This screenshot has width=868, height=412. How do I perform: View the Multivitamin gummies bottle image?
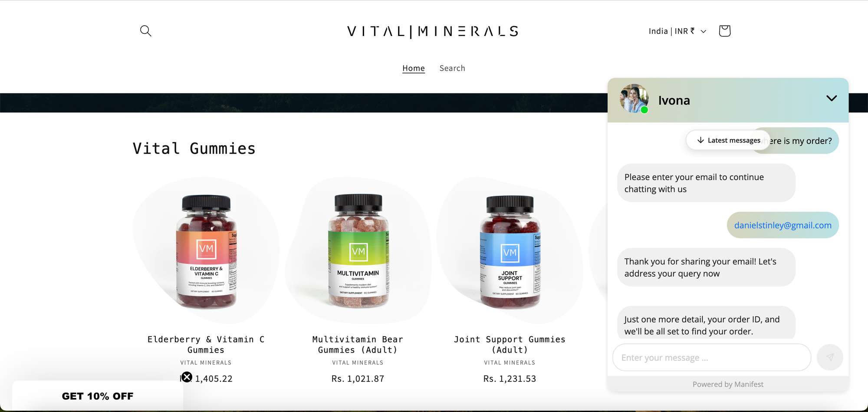coord(358,250)
